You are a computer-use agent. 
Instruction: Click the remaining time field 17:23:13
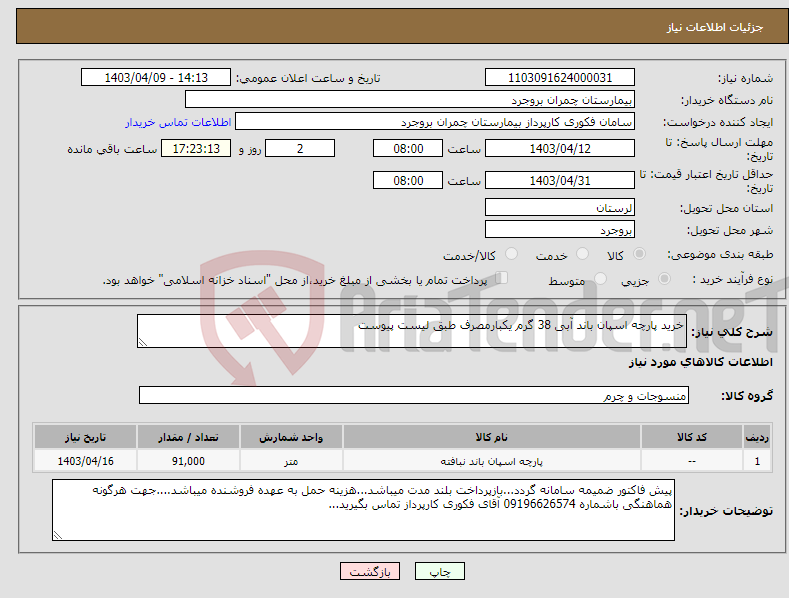click(196, 148)
